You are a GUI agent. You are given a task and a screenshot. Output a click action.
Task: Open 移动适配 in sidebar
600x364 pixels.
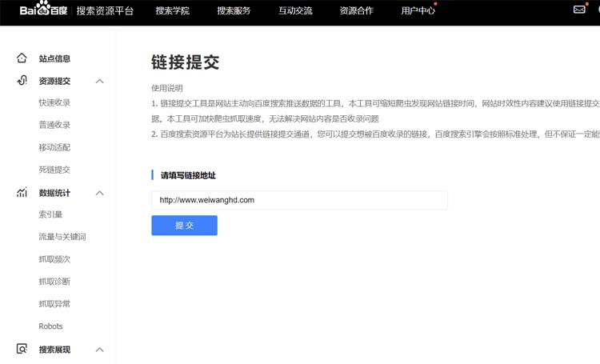(54, 147)
